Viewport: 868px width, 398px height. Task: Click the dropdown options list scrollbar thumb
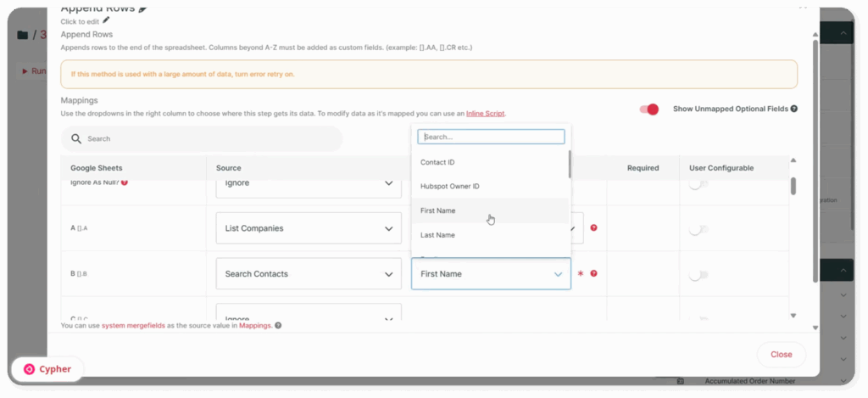pyautogui.click(x=570, y=164)
